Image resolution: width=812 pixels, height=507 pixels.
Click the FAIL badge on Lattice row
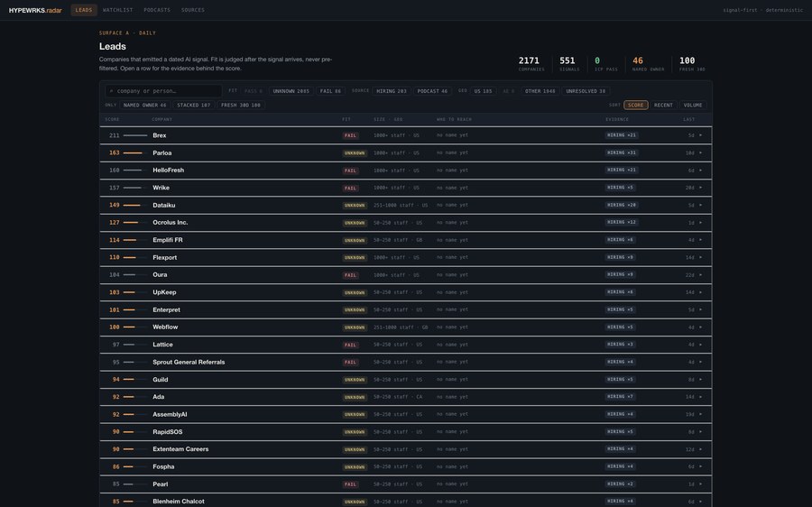click(x=351, y=345)
